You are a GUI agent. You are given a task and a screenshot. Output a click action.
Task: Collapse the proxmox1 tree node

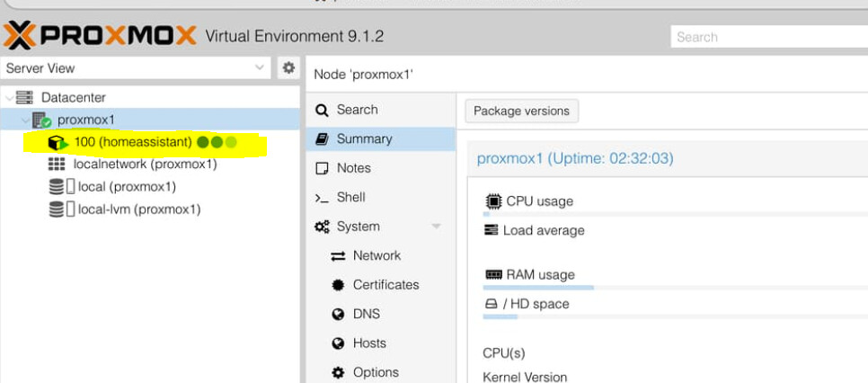click(x=24, y=120)
